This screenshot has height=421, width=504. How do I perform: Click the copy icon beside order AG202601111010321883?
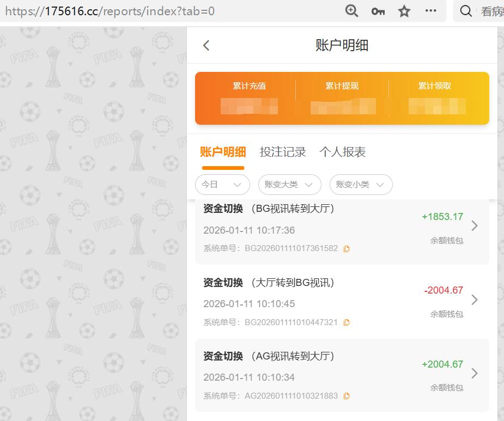pos(347,396)
